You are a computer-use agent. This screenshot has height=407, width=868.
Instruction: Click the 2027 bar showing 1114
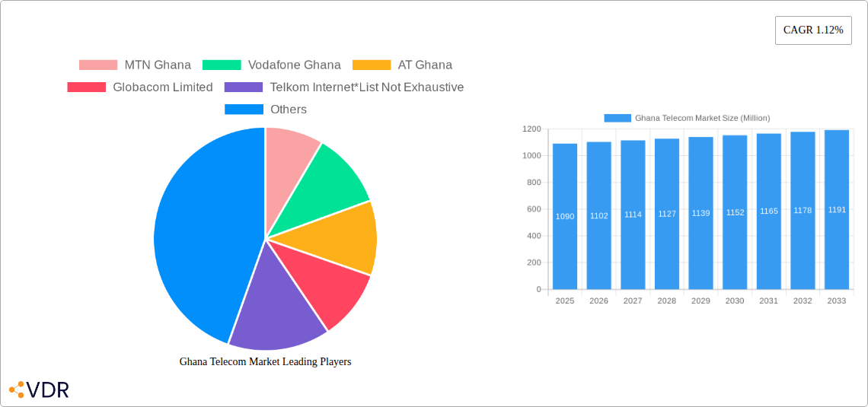coord(633,215)
